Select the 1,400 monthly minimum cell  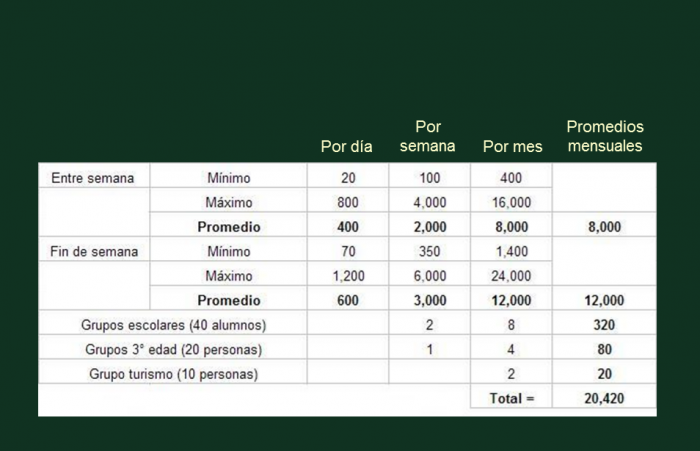coord(512,251)
